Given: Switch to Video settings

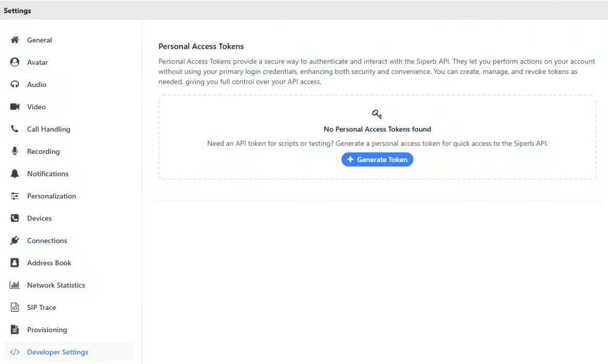Looking at the screenshot, I should click(69, 107).
